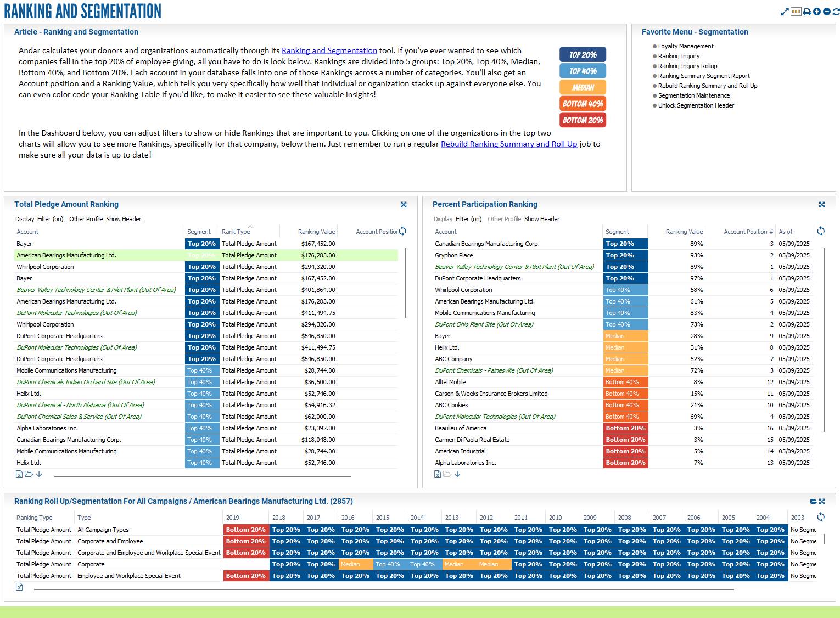Refresh the Percent Participation Ranking grid

click(x=821, y=231)
